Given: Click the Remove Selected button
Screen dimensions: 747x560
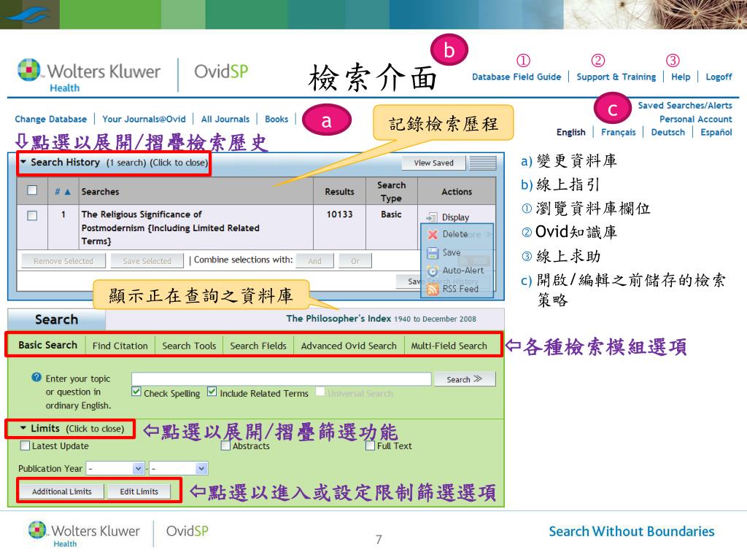Looking at the screenshot, I should pyautogui.click(x=63, y=261).
